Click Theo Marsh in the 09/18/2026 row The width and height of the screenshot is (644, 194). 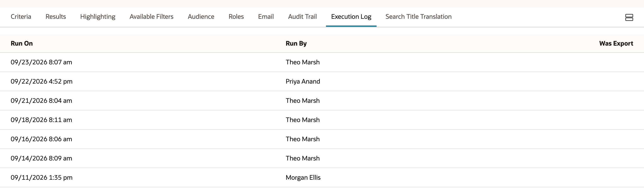pyautogui.click(x=303, y=120)
